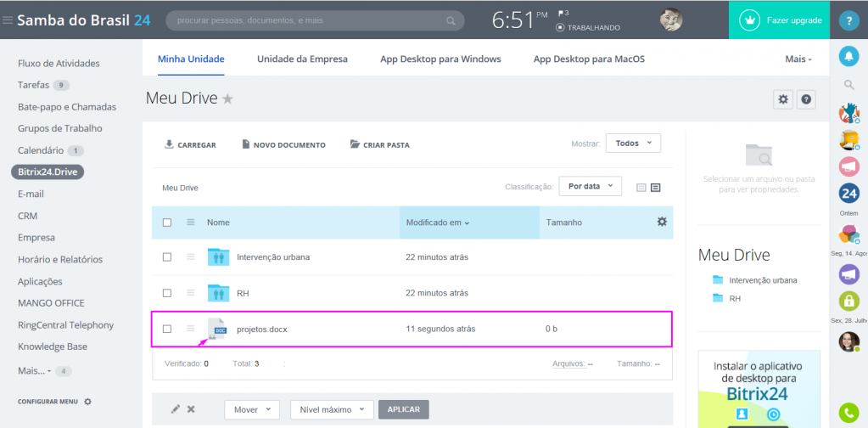The width and height of the screenshot is (868, 428).
Task: Sort the table by Nome column
Action: [218, 222]
